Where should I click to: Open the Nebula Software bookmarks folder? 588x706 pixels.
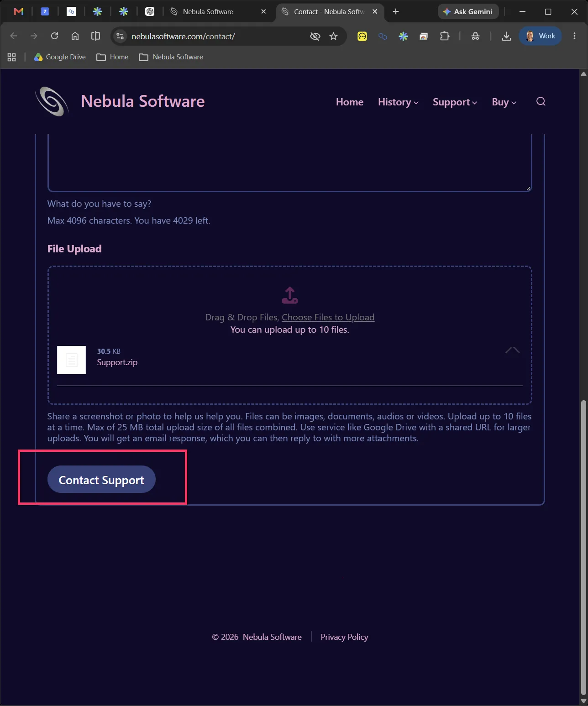point(171,57)
